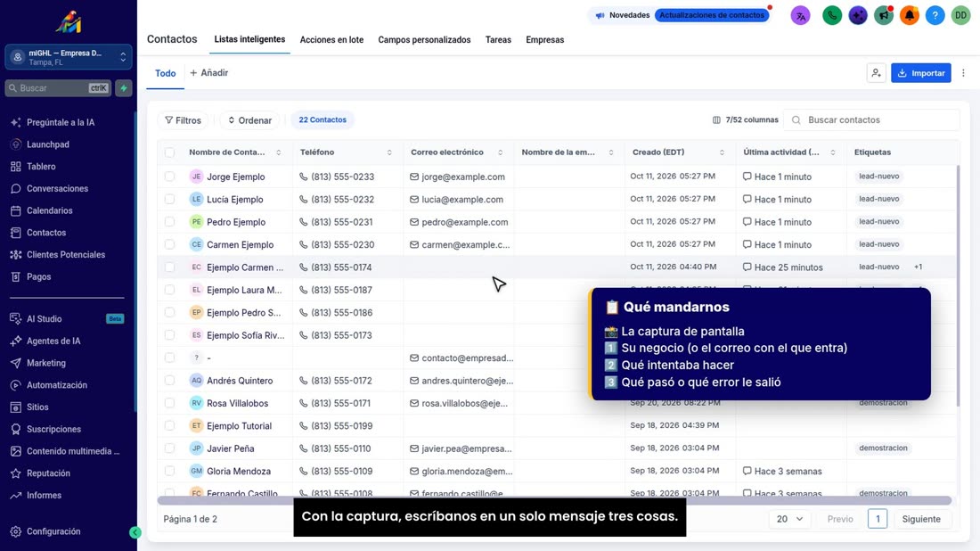Click the add contact person icon
Screen dimensions: 980x551
click(877, 73)
